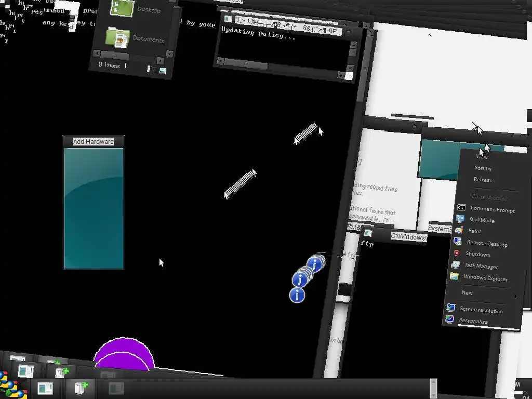Viewport: 532px width, 399px height.
Task: Click the bottom blue information icon
Action: [x=297, y=295]
